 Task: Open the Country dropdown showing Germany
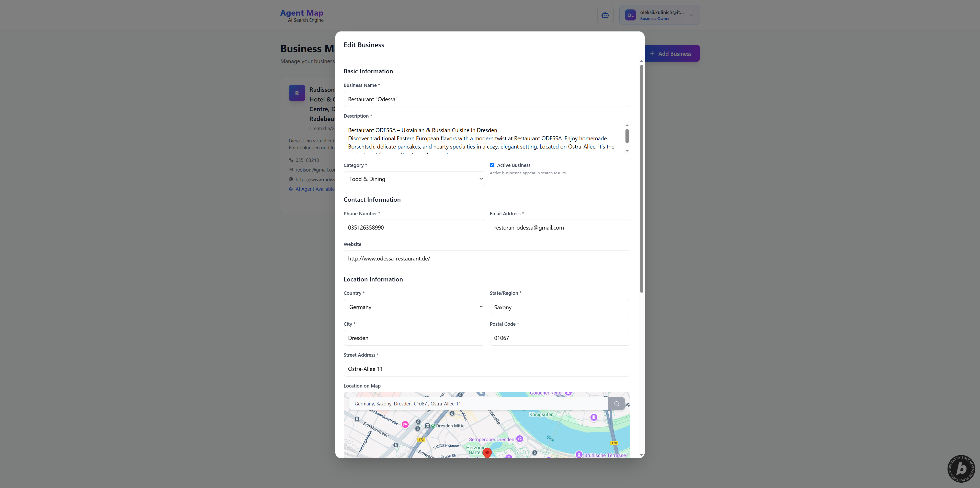(414, 307)
